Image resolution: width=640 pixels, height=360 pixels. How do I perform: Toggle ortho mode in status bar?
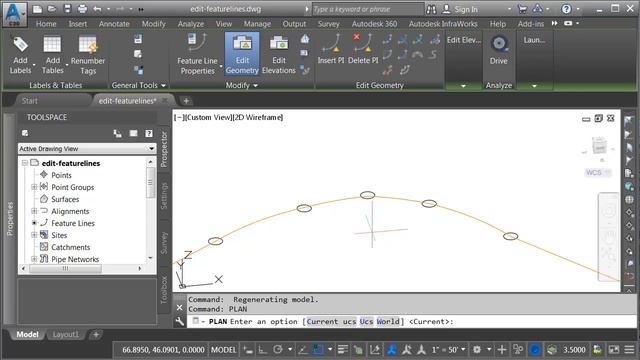(x=262, y=350)
